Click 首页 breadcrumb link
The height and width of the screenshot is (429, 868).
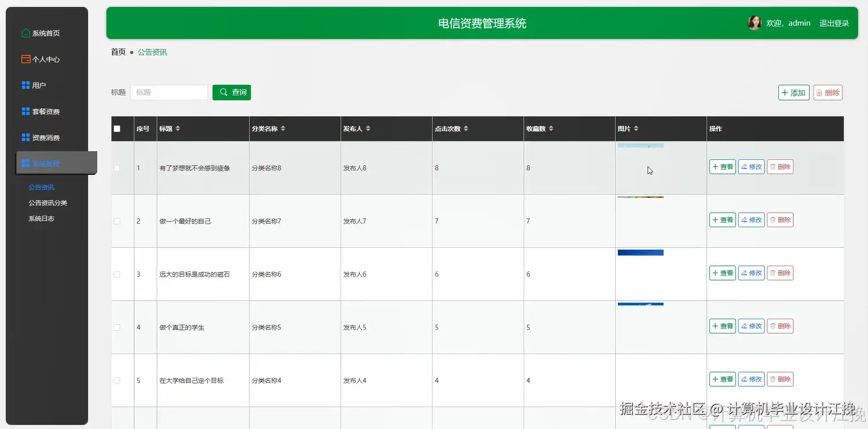(x=118, y=52)
